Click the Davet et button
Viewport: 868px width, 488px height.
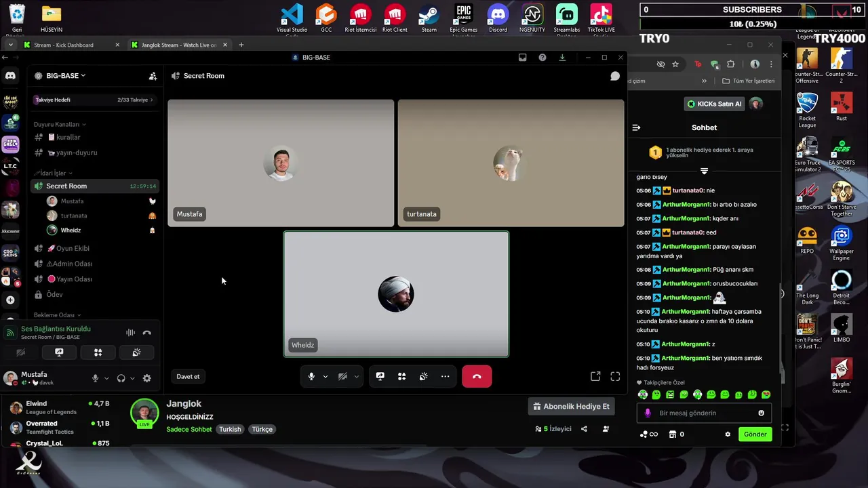188,377
